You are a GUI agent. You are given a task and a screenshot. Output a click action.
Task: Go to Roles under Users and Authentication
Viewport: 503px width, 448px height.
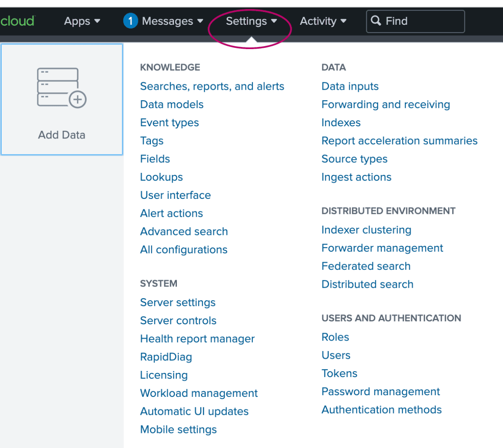tap(335, 337)
